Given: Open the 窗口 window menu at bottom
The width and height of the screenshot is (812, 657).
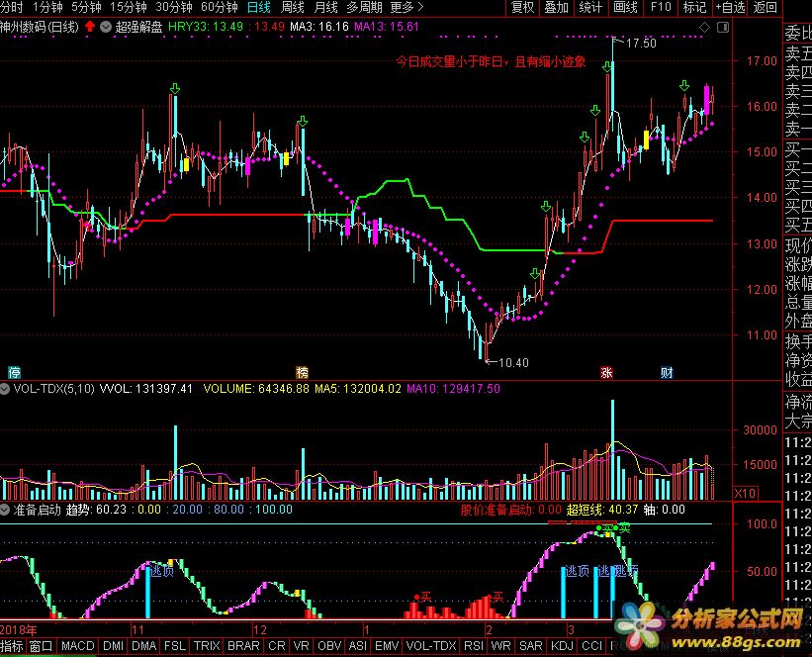Looking at the screenshot, I should point(41,646).
